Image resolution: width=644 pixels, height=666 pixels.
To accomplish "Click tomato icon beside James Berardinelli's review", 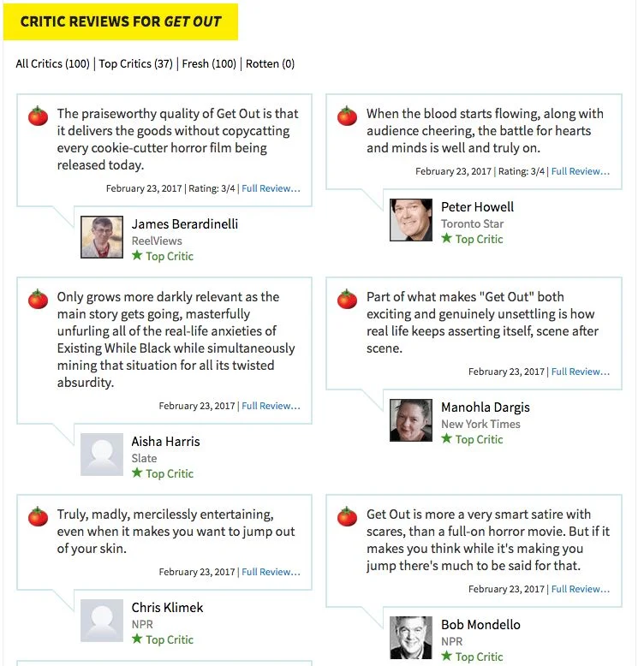I will [39, 116].
